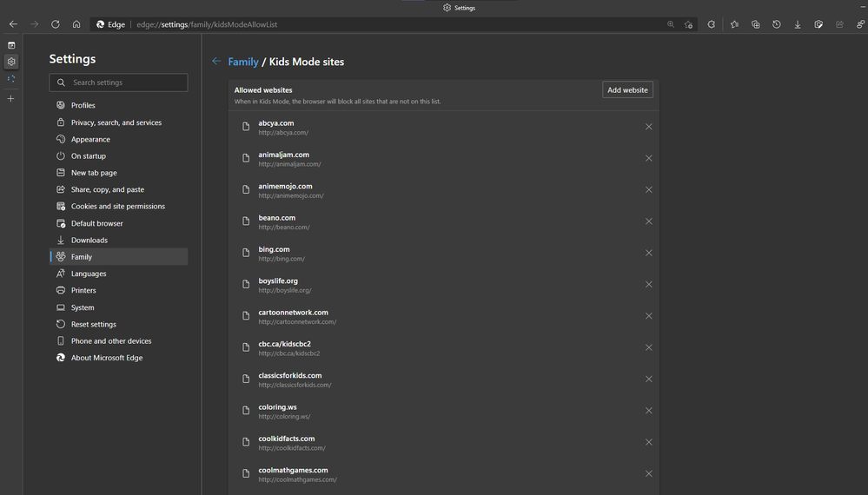The height and width of the screenshot is (495, 868).
Task: Click the back arrow beside Family heading
Action: (216, 62)
